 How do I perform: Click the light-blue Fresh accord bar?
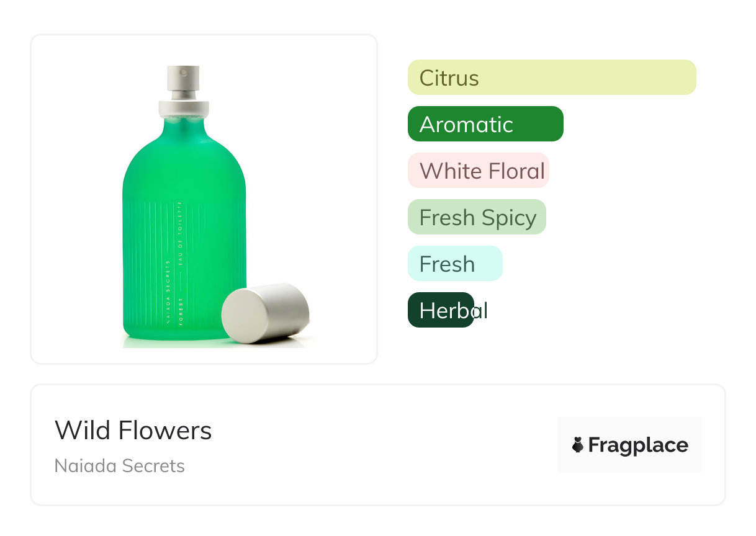coord(454,264)
